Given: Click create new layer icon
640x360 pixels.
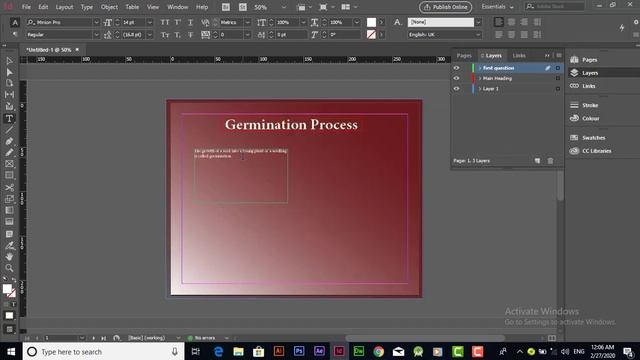Looking at the screenshot, I should coord(538,161).
